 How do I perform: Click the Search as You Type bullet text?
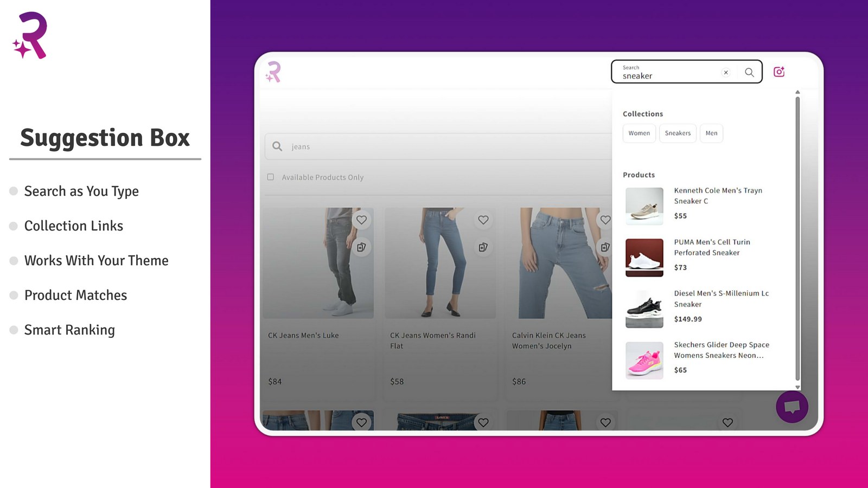pos(81,191)
